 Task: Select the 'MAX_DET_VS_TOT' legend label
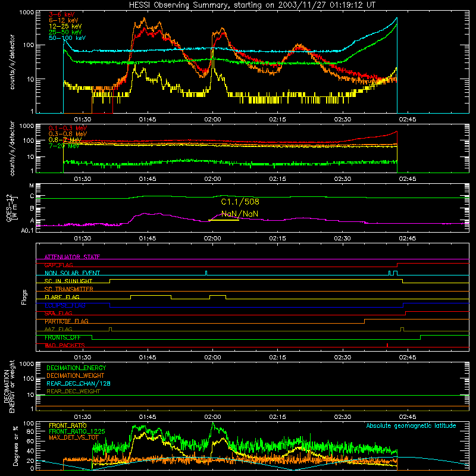click(x=74, y=437)
